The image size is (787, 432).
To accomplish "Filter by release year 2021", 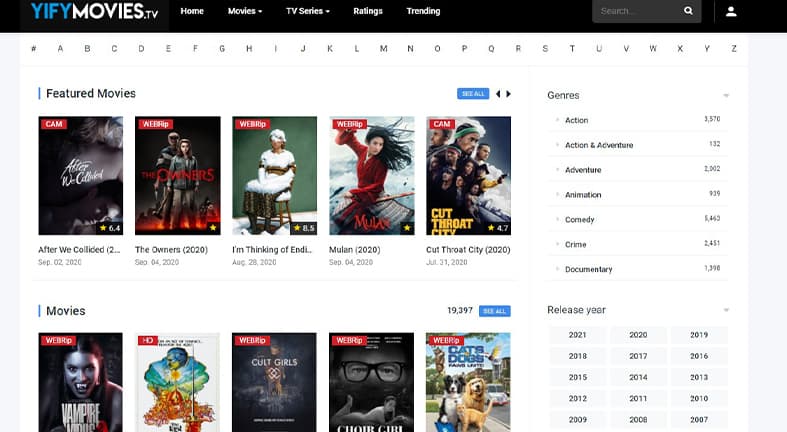I will (577, 335).
